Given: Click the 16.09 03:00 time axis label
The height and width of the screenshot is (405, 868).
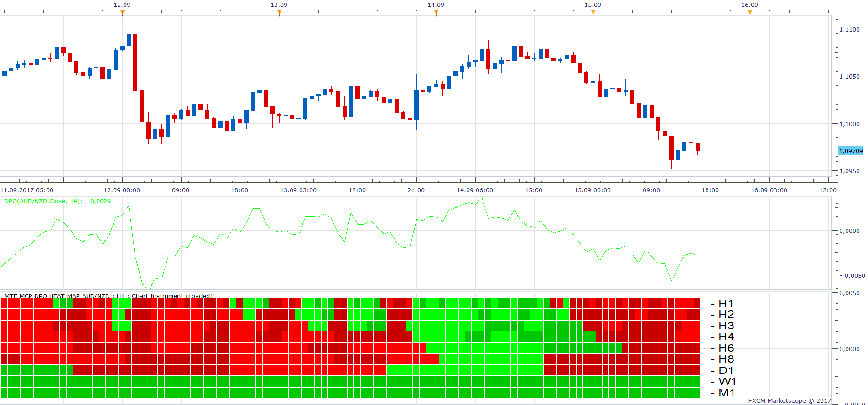Looking at the screenshot, I should pyautogui.click(x=769, y=190).
